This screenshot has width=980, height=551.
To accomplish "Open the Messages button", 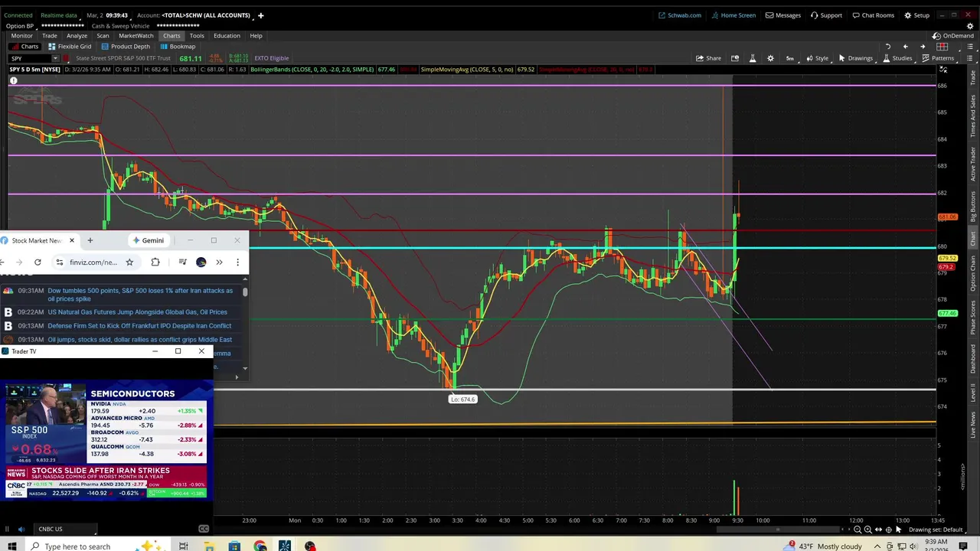I will (782, 15).
